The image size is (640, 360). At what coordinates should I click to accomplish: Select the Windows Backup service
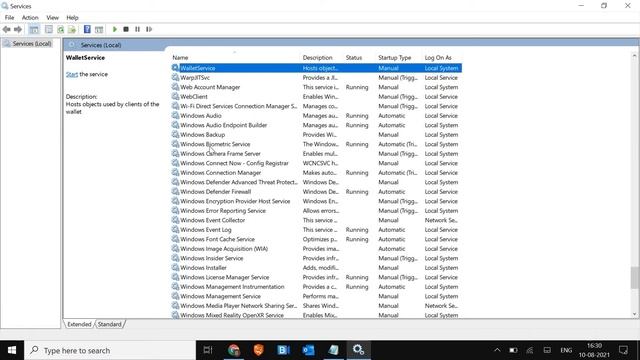[316, 135]
